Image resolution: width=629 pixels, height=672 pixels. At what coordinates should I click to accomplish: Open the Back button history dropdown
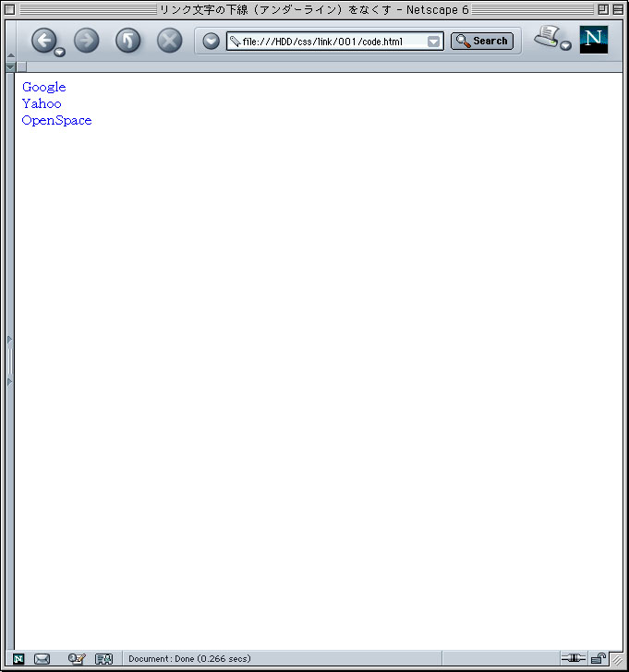coord(60,53)
